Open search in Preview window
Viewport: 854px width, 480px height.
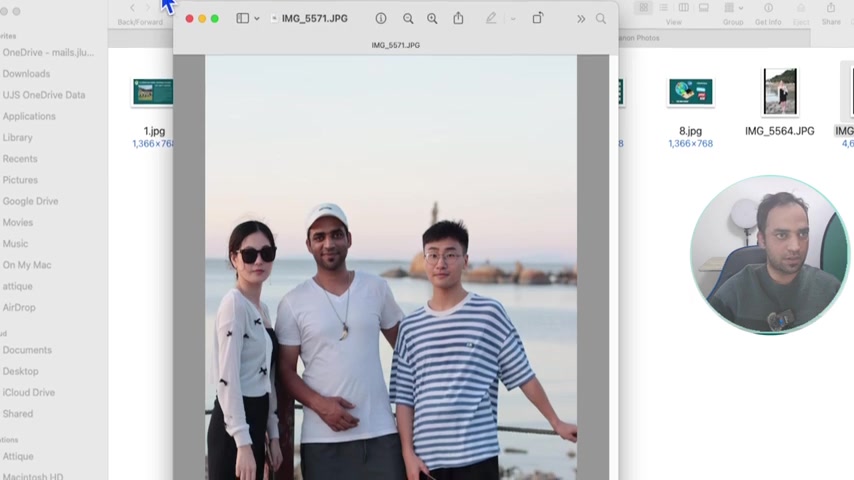click(601, 19)
